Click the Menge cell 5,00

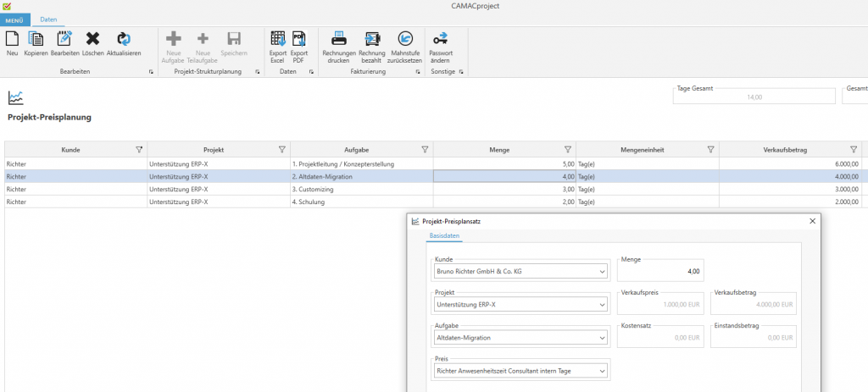[504, 163]
